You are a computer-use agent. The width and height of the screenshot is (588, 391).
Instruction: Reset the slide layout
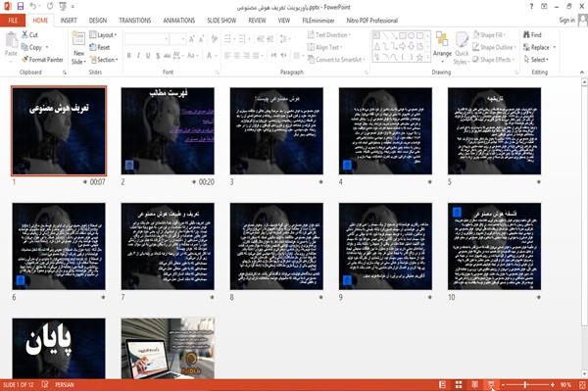(100, 47)
